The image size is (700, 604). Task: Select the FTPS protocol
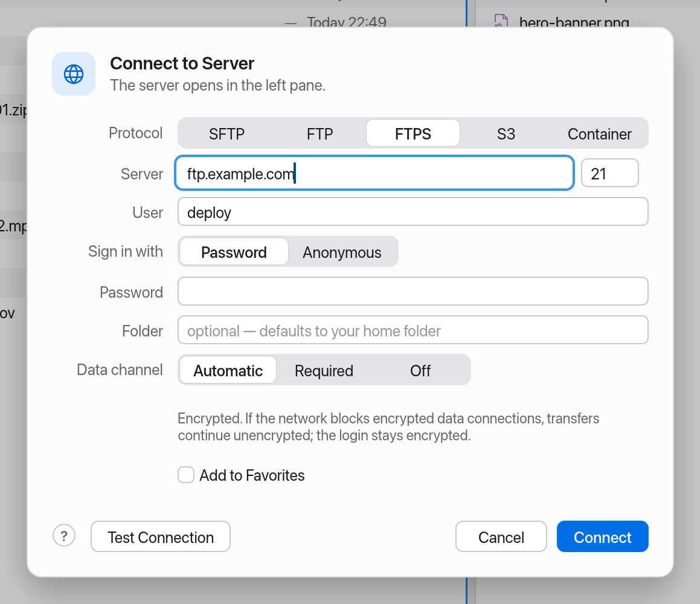tap(413, 133)
